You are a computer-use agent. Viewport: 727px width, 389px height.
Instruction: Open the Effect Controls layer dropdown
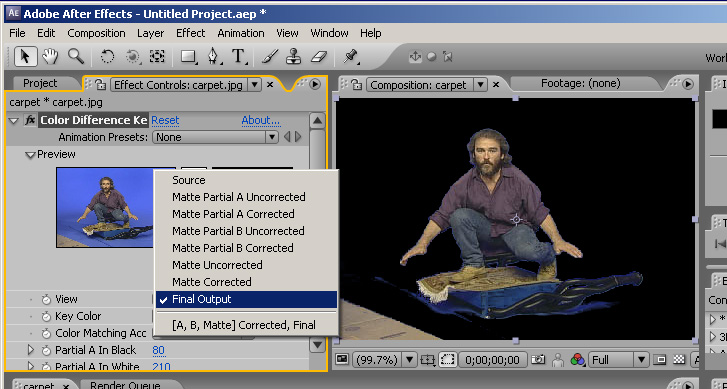255,84
